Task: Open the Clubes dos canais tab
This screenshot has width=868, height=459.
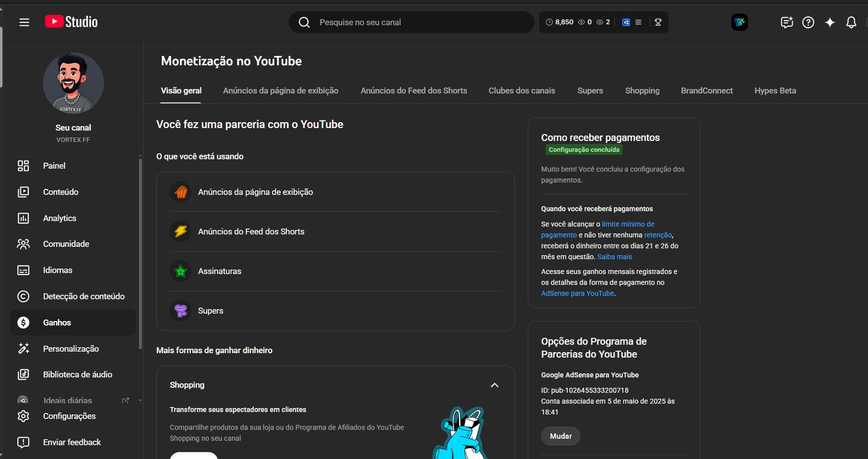Action: pyautogui.click(x=521, y=91)
